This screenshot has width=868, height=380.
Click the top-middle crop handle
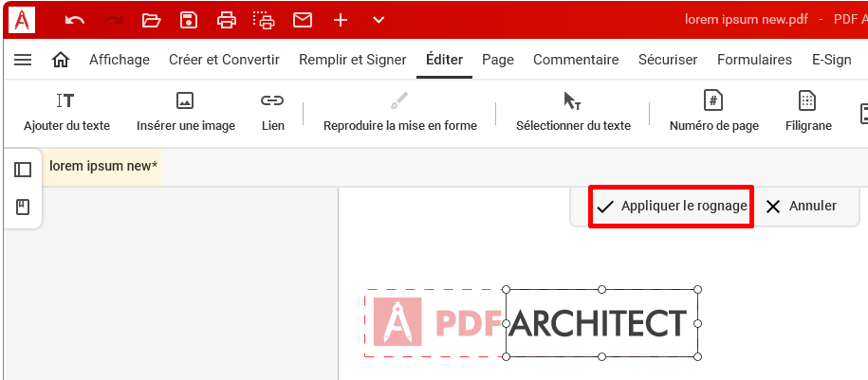tap(601, 289)
